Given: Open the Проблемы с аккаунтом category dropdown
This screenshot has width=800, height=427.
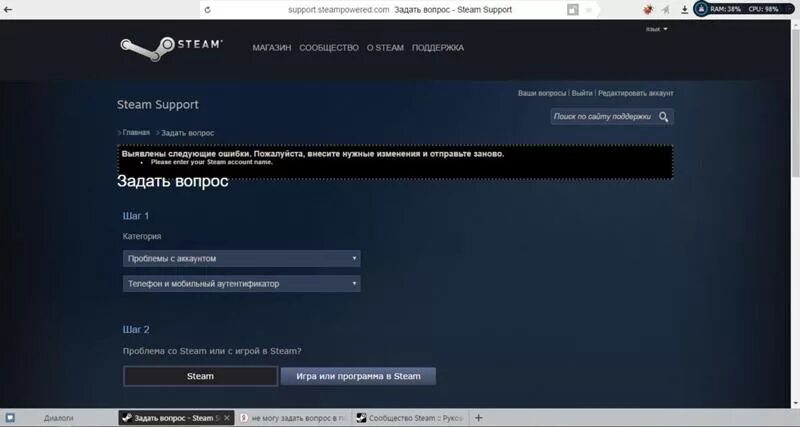Looking at the screenshot, I should tap(241, 259).
